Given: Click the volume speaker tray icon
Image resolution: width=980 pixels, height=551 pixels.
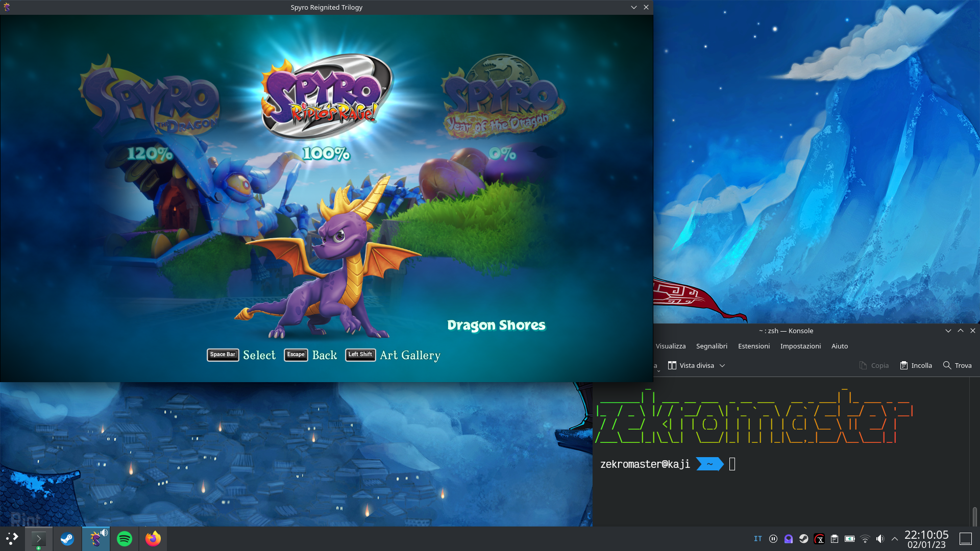Looking at the screenshot, I should coord(880,539).
